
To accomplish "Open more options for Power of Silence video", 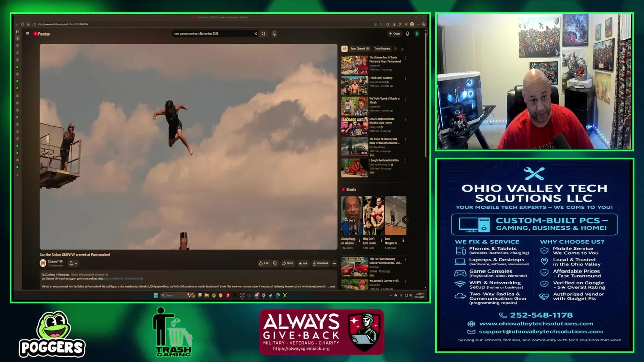I will pyautogui.click(x=405, y=140).
